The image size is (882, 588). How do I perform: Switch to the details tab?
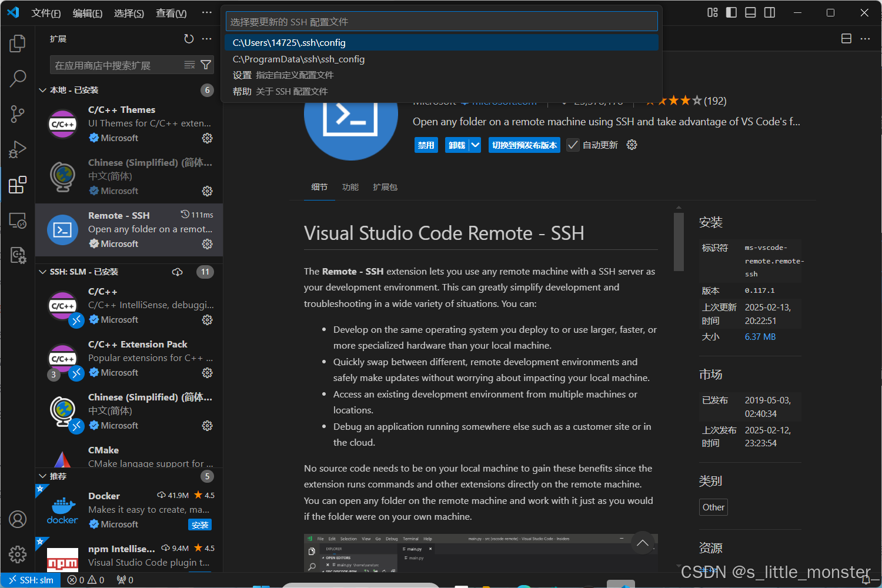click(319, 187)
